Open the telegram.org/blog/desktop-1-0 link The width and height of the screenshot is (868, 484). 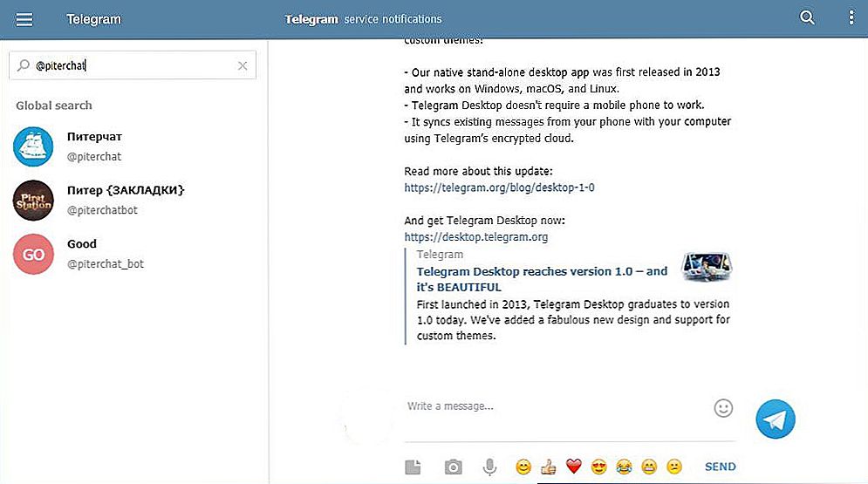pyautogui.click(x=499, y=187)
